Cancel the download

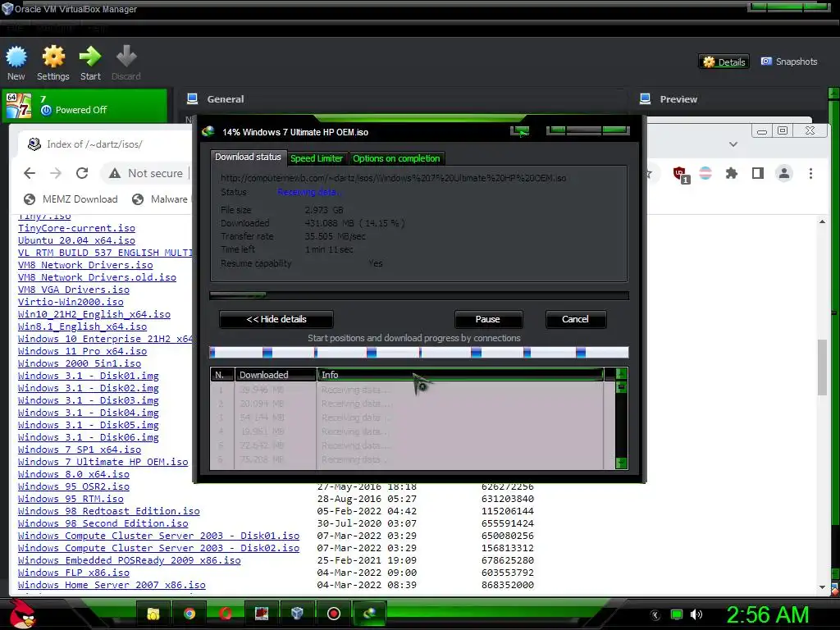[x=575, y=319]
